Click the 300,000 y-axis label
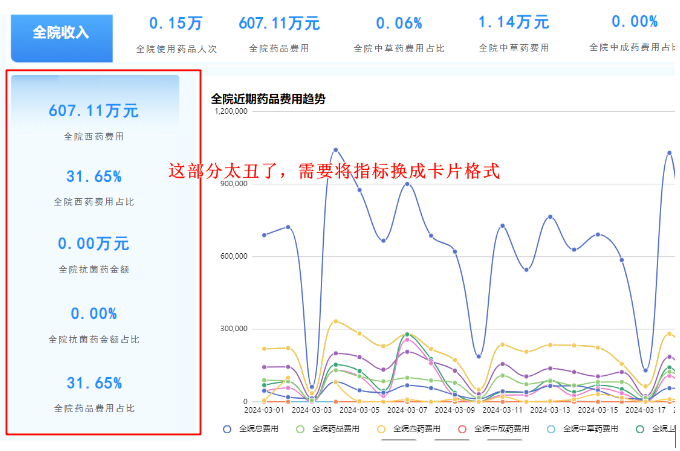Image resolution: width=680 pixels, height=451 pixels. click(x=234, y=329)
